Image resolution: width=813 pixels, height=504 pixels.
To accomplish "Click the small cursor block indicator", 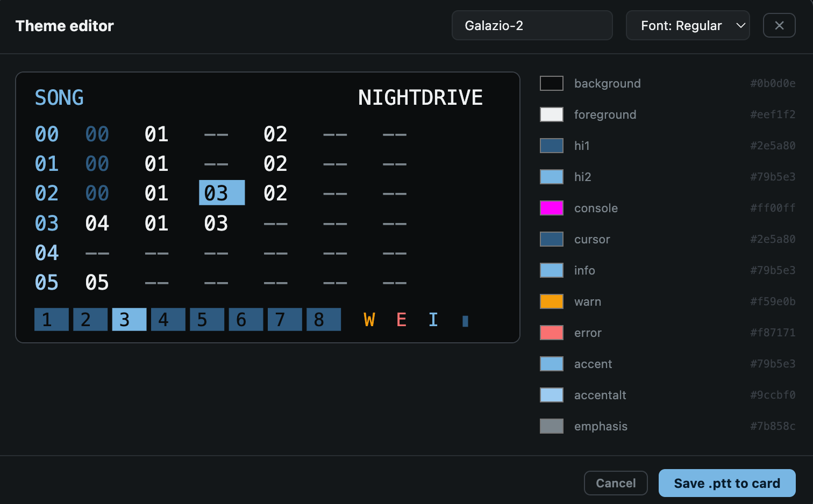I will click(465, 321).
